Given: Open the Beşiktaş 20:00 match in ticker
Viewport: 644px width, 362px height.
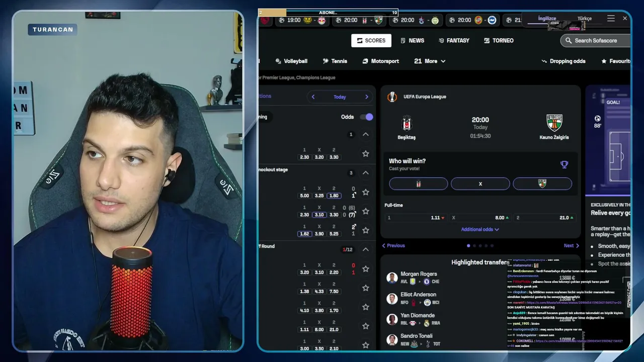Looking at the screenshot, I should pos(359,20).
